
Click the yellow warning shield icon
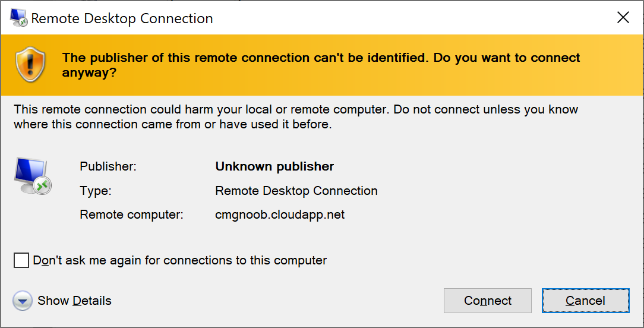pyautogui.click(x=30, y=65)
